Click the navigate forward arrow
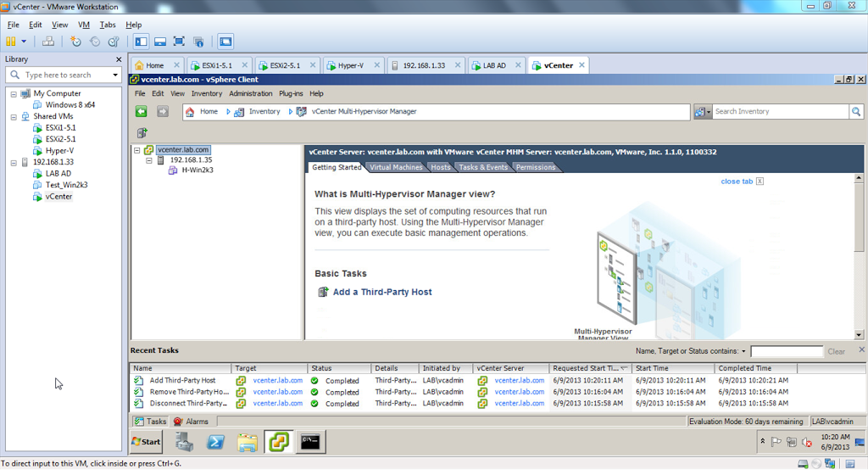 click(163, 112)
